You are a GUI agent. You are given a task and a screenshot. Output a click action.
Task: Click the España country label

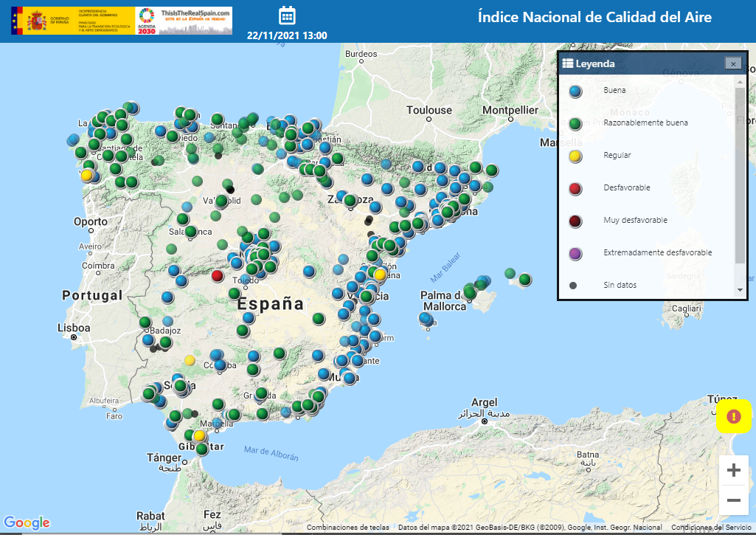click(x=271, y=304)
